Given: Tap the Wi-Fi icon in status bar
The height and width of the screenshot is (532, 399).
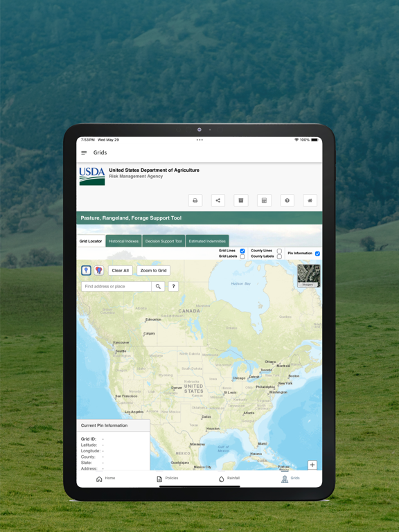Looking at the screenshot, I should point(296,140).
